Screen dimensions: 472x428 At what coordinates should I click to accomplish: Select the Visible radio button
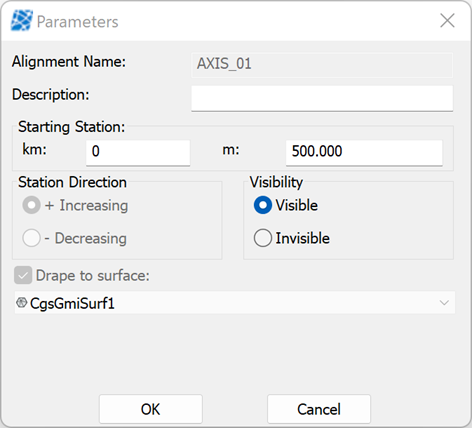pyautogui.click(x=263, y=205)
